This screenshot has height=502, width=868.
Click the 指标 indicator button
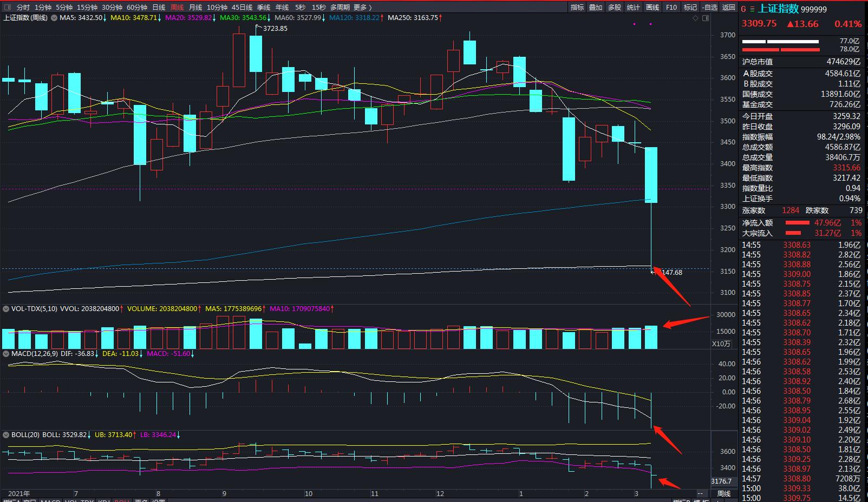pos(577,7)
